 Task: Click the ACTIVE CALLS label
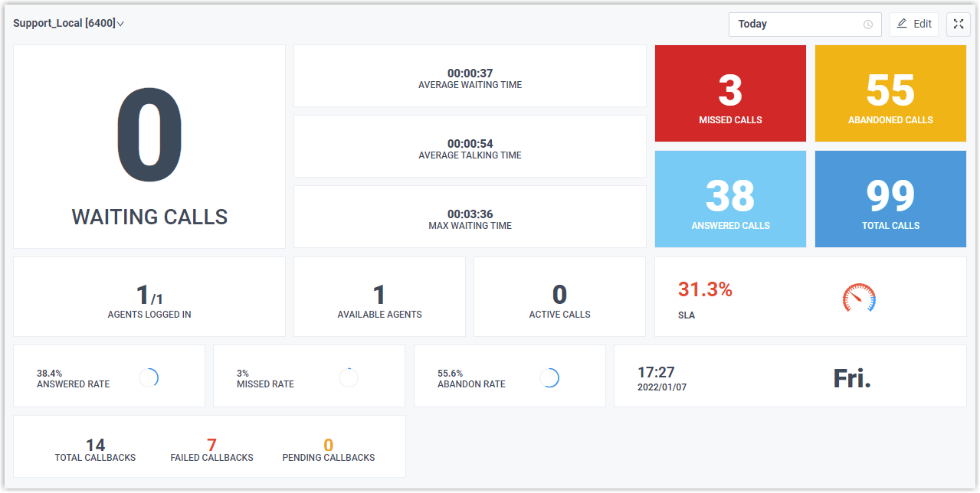click(559, 315)
